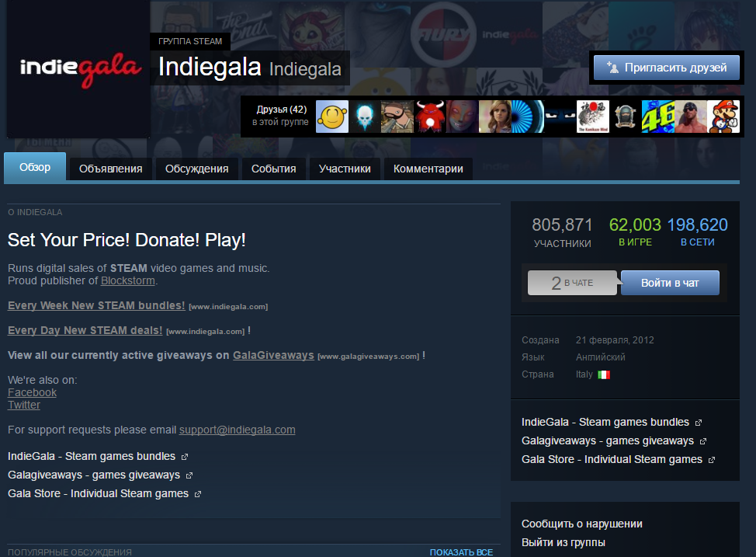Click the creation date 21 февраля, 2012

coord(615,340)
